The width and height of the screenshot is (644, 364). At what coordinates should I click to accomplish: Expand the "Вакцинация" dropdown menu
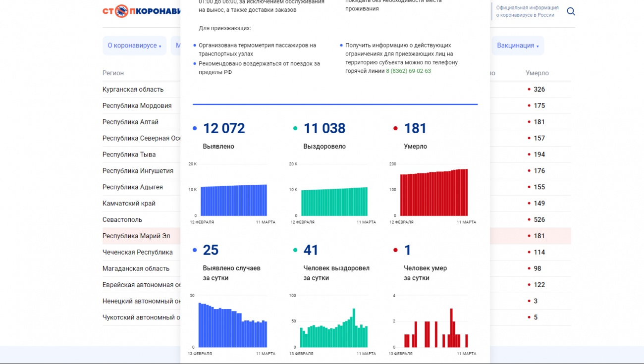(518, 46)
